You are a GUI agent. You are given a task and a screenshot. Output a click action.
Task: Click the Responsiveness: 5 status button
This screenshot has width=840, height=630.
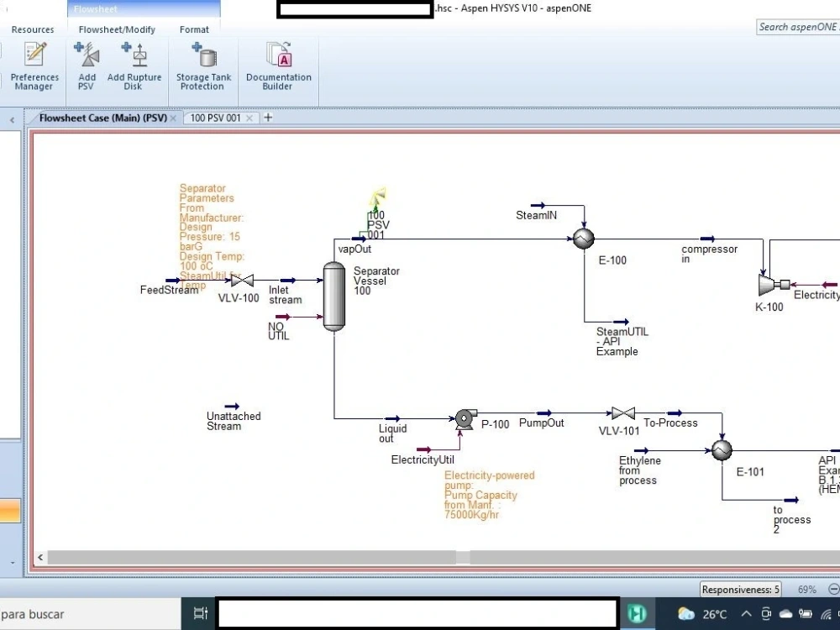click(740, 590)
